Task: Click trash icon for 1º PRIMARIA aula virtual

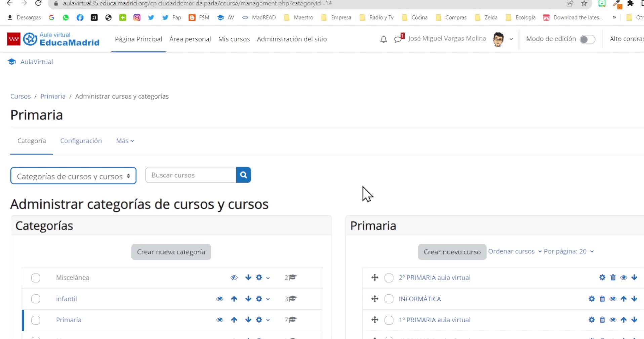Action: [x=602, y=320]
